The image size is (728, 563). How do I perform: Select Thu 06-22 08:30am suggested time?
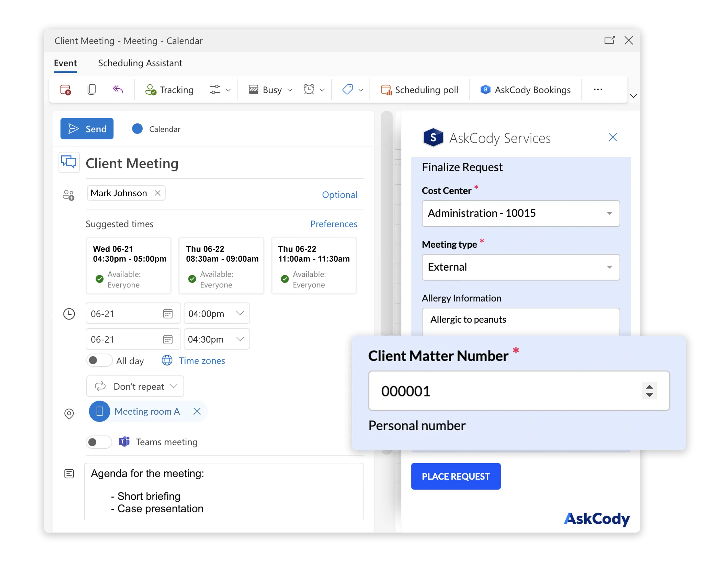pos(221,266)
